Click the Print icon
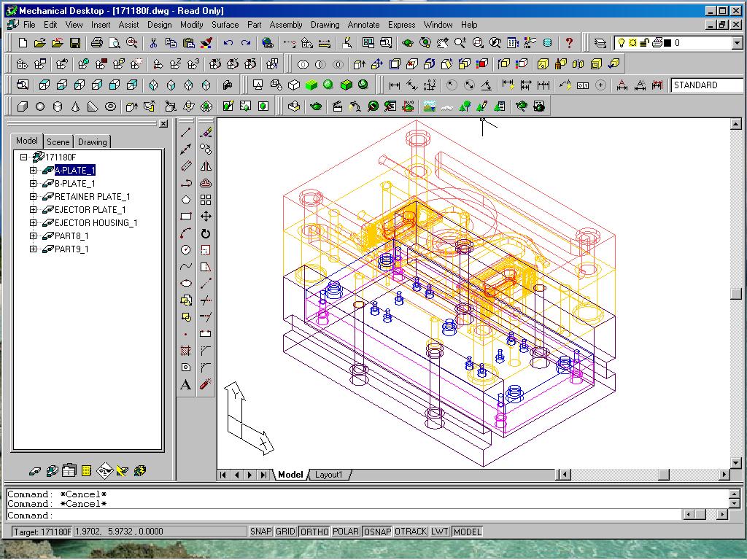This screenshot has width=747, height=560. [97, 43]
